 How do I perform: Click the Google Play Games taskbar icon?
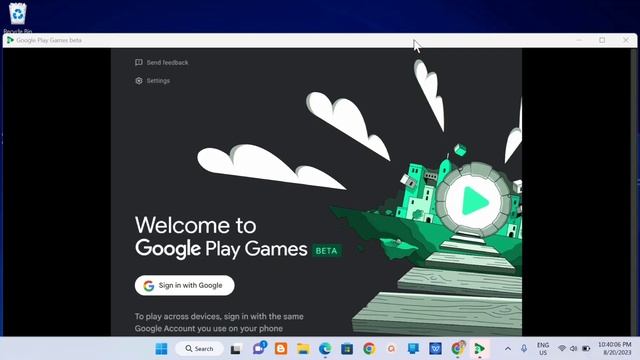click(480, 349)
